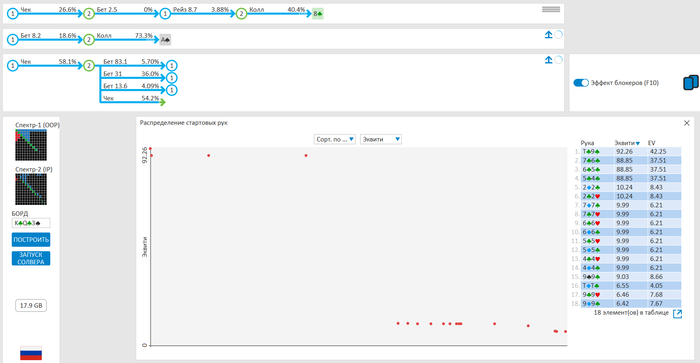
Task: Open the Эквити dropdown above the chart
Action: (x=381, y=139)
